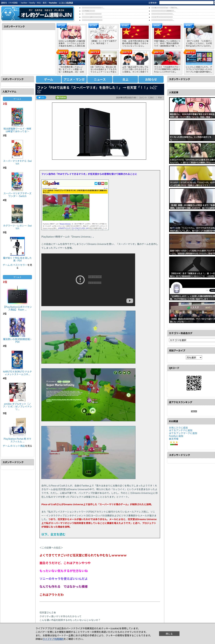
Task: Open the ファン自作の「PS4でプレイできるマリオ」source link
Action: [x=89, y=174]
